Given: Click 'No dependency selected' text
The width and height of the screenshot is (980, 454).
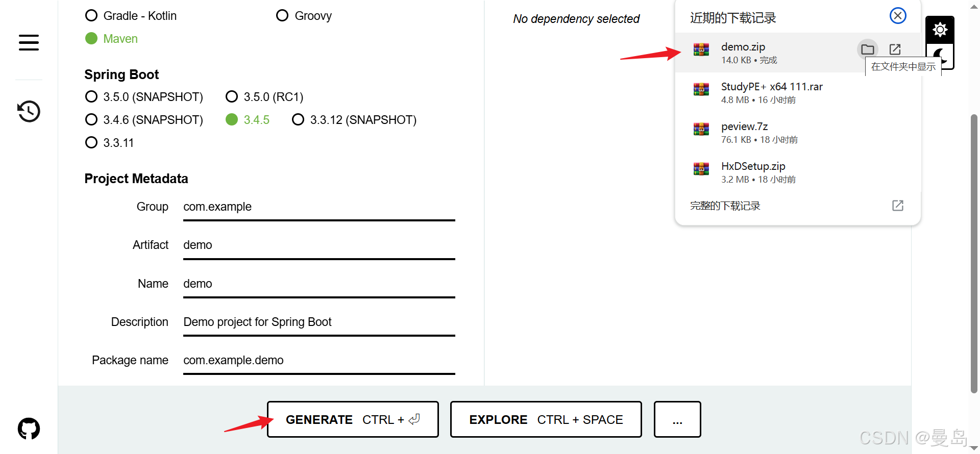Looking at the screenshot, I should (576, 19).
